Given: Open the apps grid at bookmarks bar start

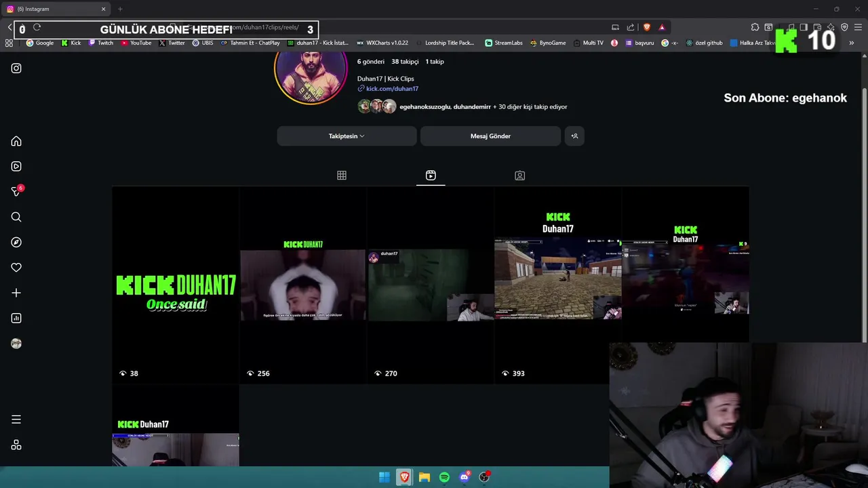Looking at the screenshot, I should [x=9, y=43].
